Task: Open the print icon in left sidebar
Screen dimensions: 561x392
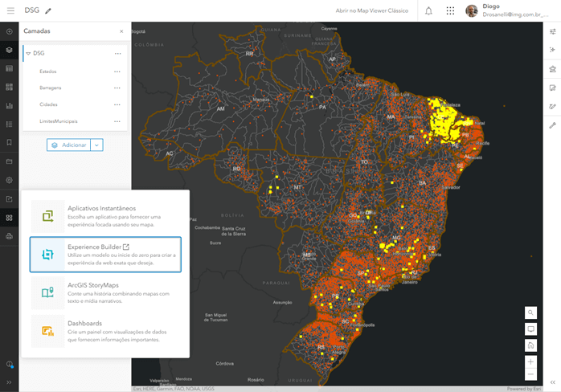Action: click(10, 236)
